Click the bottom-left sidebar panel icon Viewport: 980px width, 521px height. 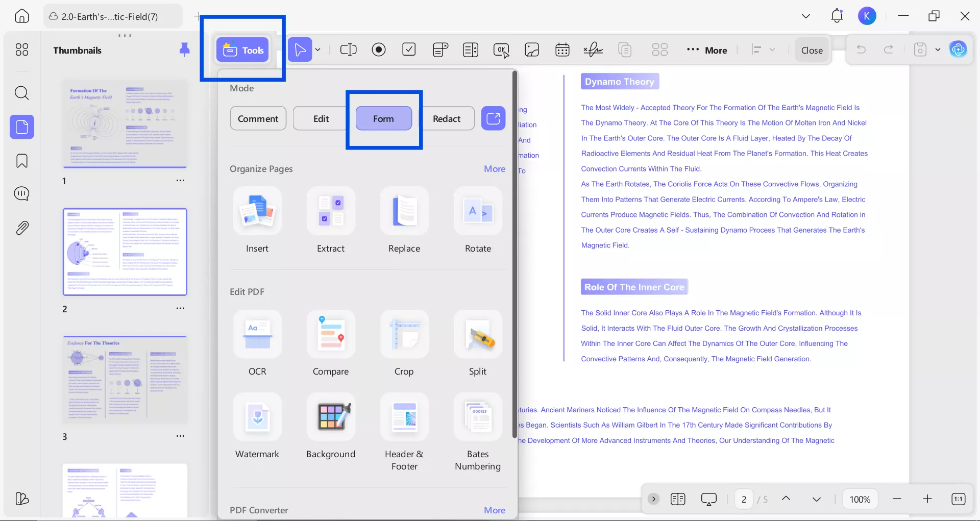point(22,499)
